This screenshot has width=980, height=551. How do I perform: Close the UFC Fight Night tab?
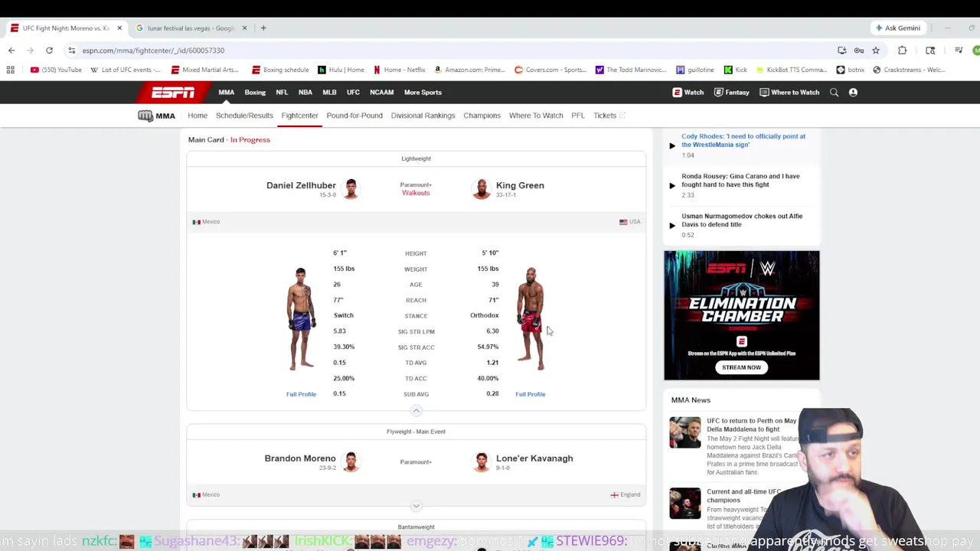119,28
